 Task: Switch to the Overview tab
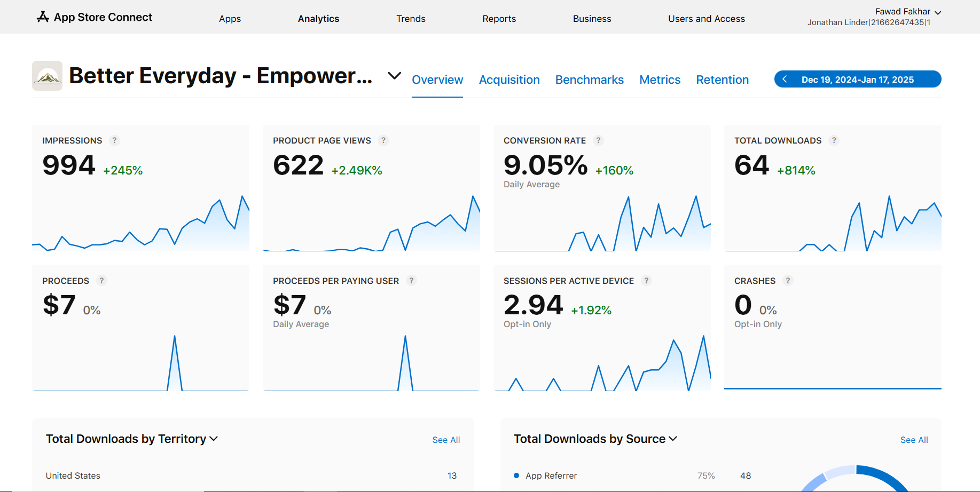point(437,80)
